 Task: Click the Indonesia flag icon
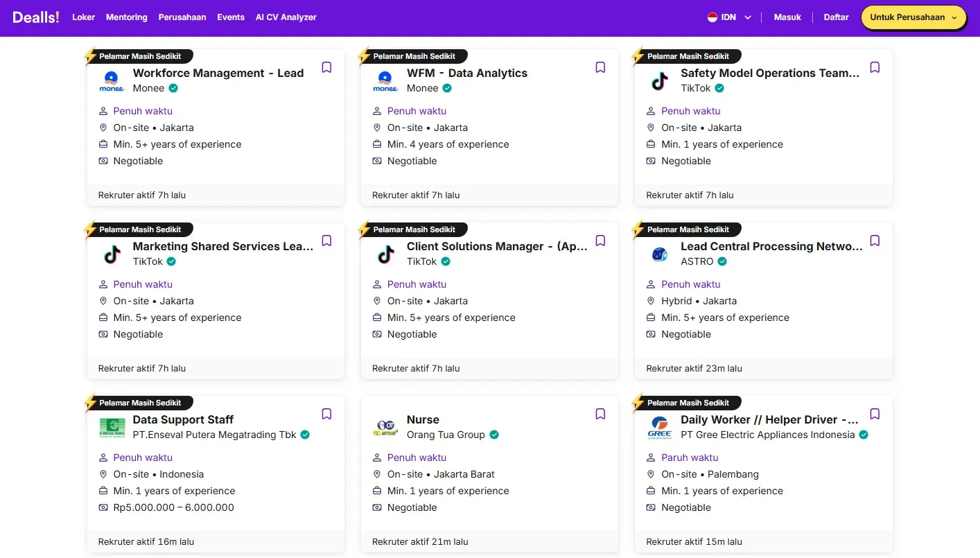coord(712,17)
